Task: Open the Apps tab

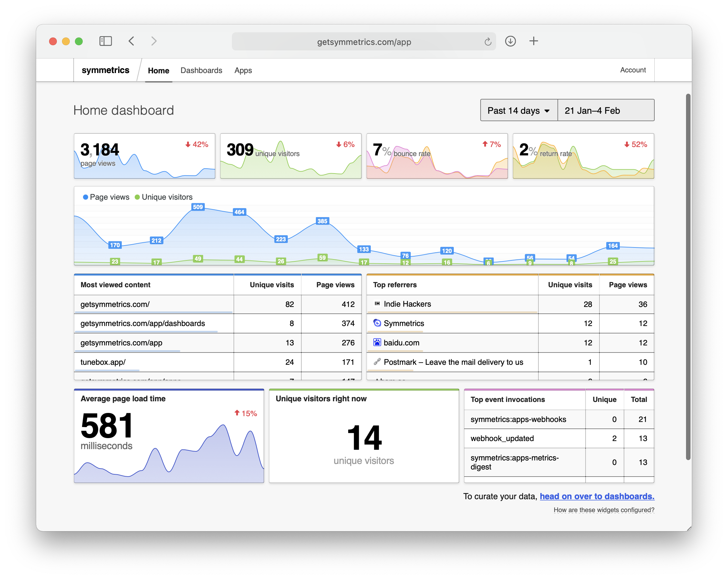Action: [243, 70]
